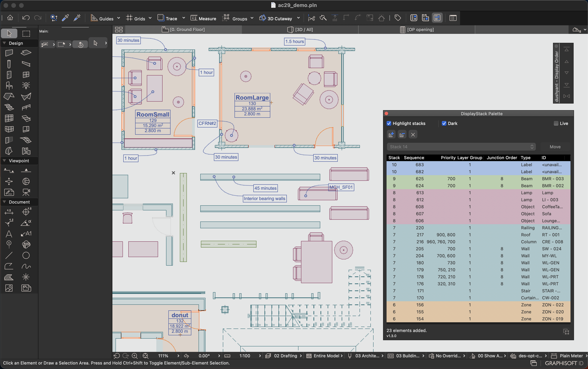
Task: Select the Pick Up Parameters eyedropper
Action: point(65,18)
